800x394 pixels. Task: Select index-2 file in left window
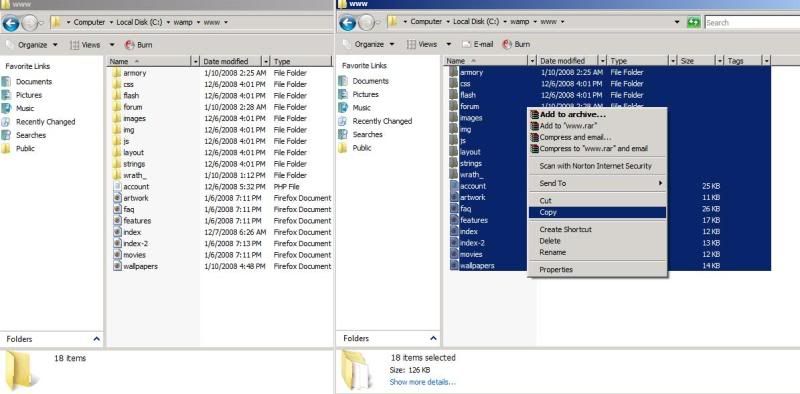pos(136,243)
